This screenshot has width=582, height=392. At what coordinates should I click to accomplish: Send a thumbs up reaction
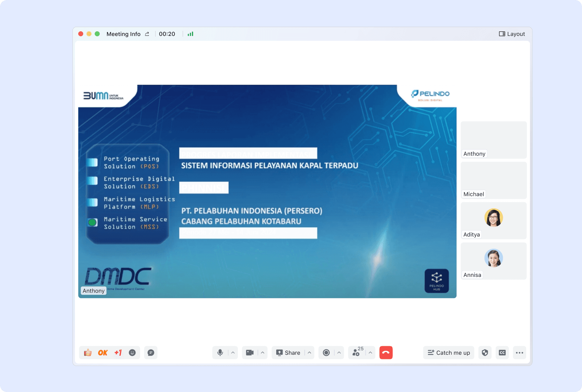coord(88,353)
